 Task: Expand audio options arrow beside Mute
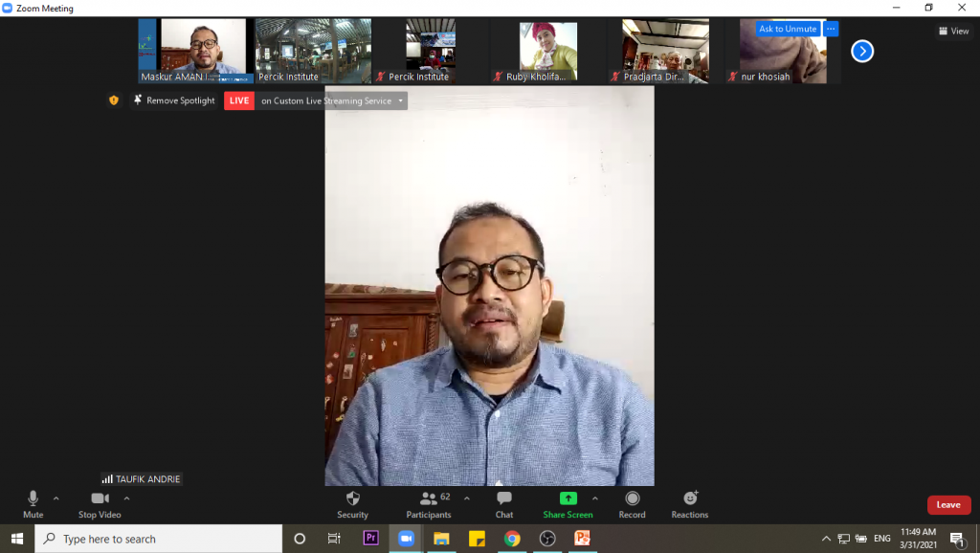pos(56,498)
